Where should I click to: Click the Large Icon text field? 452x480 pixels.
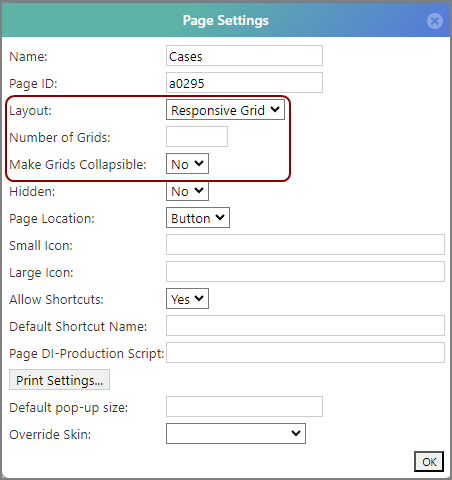pos(305,272)
